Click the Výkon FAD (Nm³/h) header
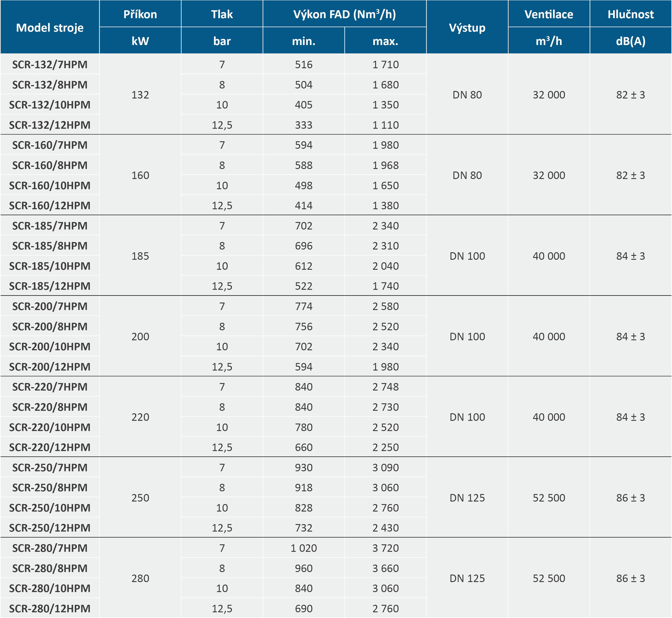 tap(345, 14)
